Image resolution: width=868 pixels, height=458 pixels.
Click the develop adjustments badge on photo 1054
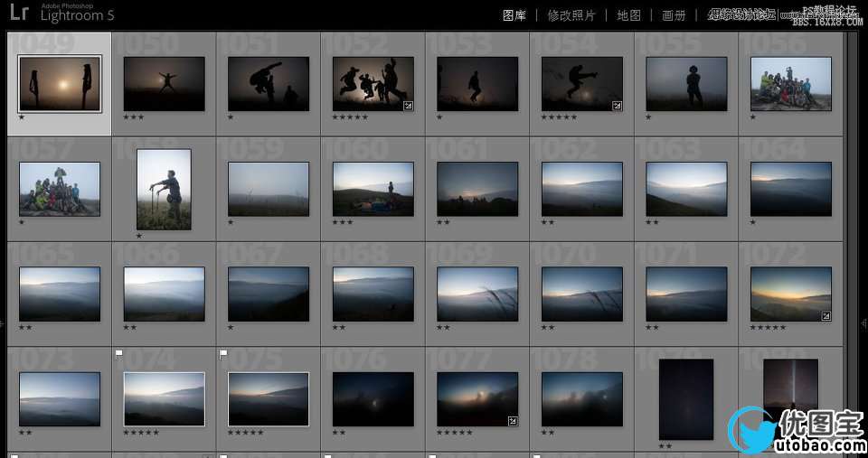click(x=618, y=106)
